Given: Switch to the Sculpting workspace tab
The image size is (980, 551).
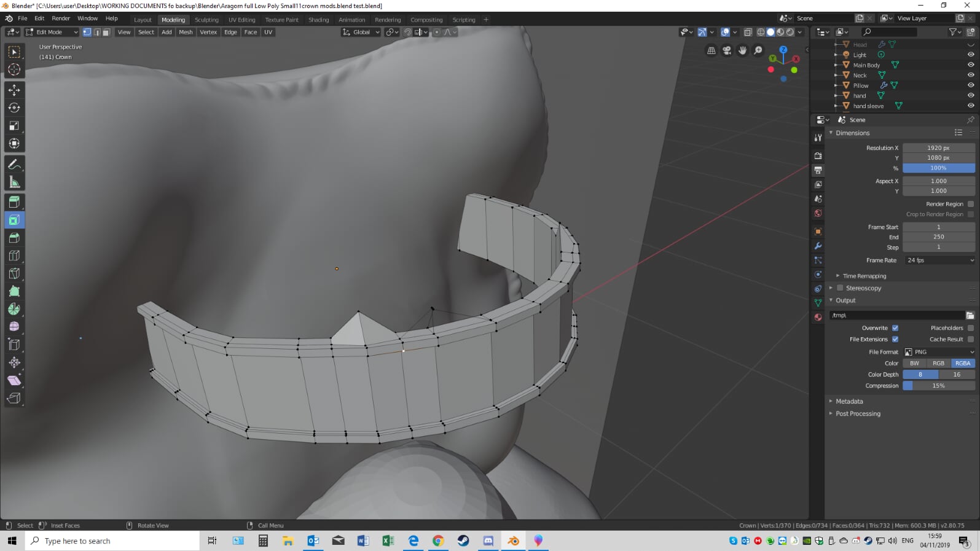Looking at the screenshot, I should click(x=206, y=20).
